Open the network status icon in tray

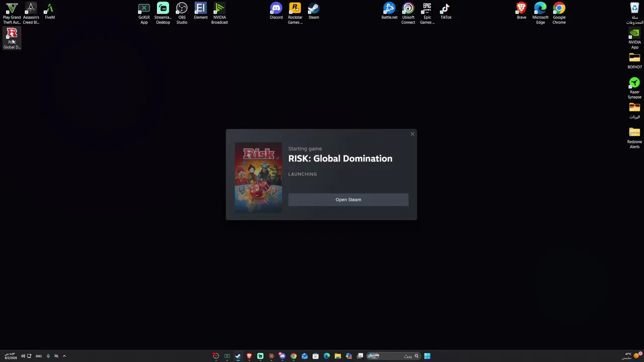(29, 356)
